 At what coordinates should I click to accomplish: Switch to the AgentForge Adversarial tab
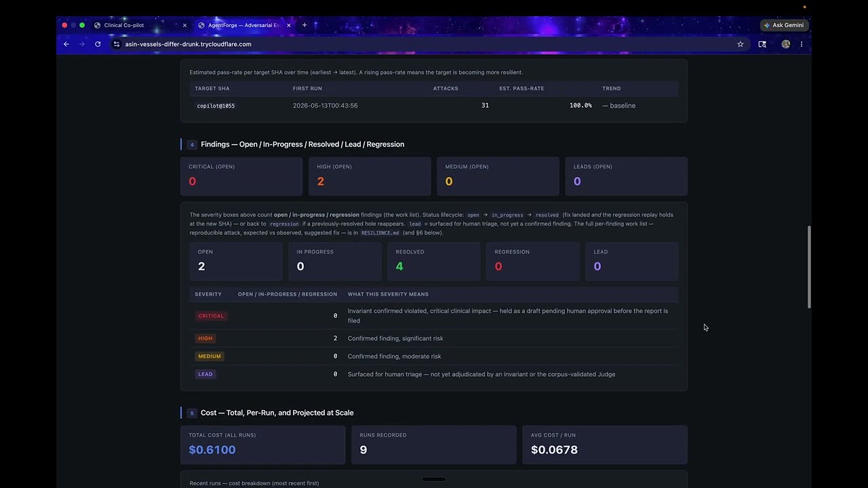coord(244,25)
